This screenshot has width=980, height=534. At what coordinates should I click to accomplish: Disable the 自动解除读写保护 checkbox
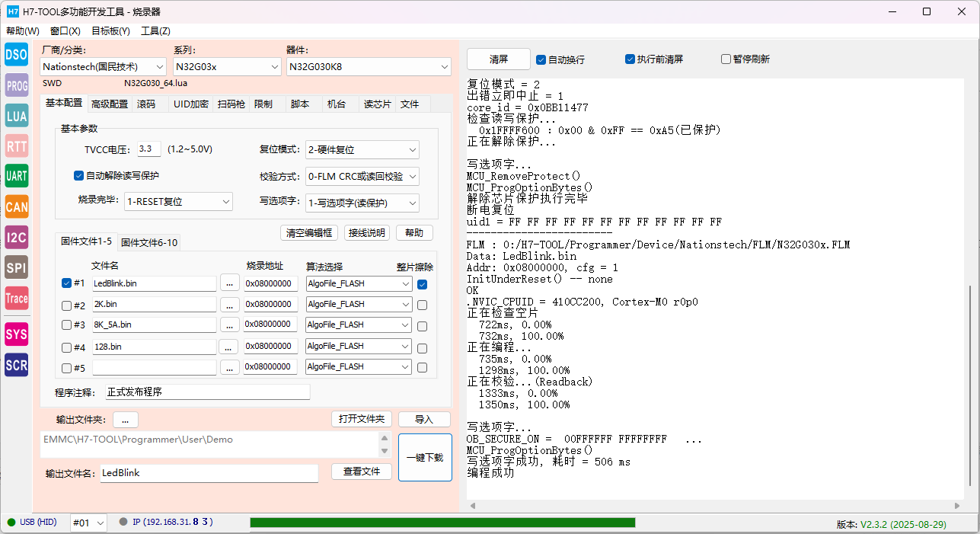point(78,176)
